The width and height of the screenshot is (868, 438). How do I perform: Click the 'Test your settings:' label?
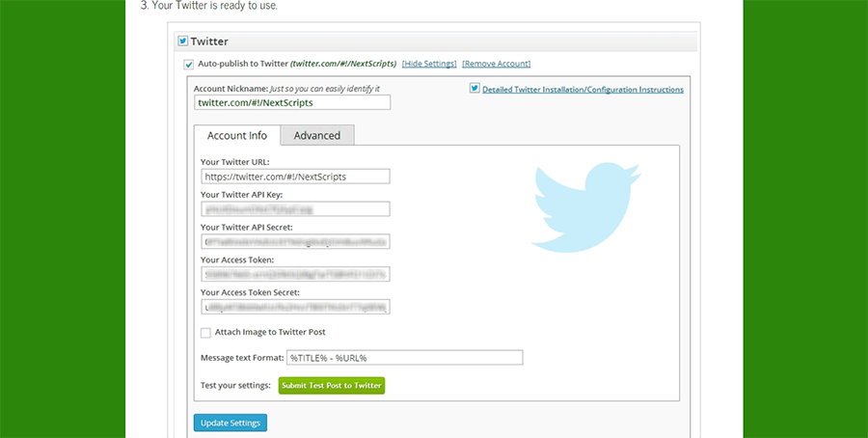tap(235, 385)
